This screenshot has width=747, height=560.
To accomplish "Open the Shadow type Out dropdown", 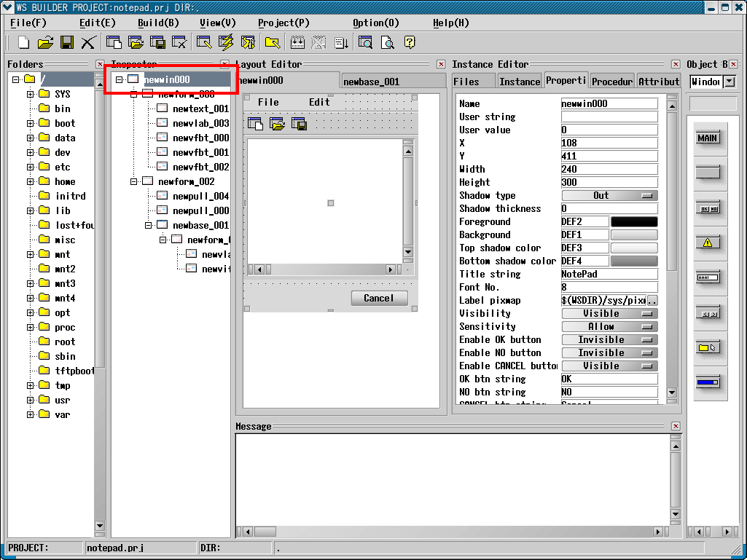I will pos(609,196).
